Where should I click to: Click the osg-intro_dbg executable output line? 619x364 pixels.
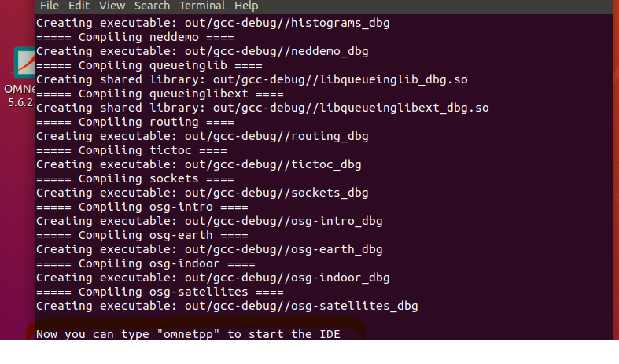point(209,221)
